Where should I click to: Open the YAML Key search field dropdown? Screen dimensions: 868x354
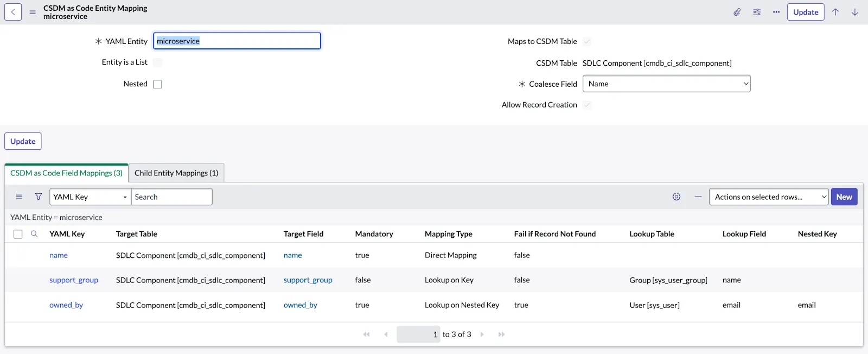click(x=90, y=197)
